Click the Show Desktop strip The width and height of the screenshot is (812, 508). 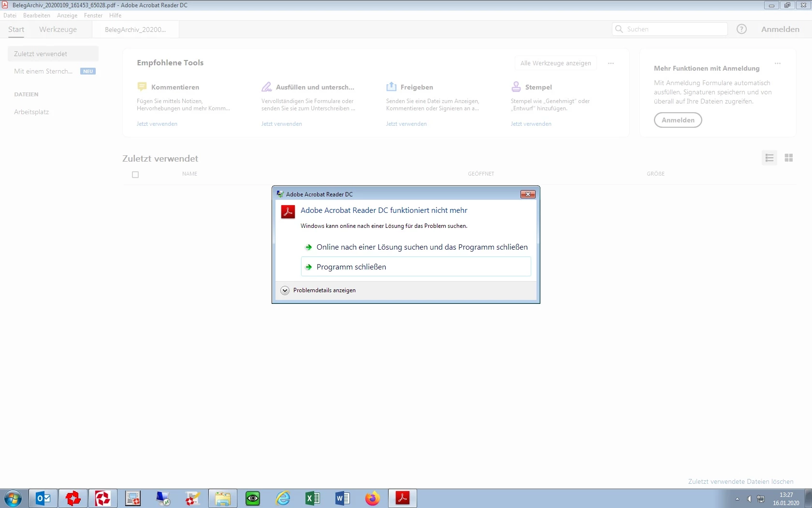(x=808, y=498)
